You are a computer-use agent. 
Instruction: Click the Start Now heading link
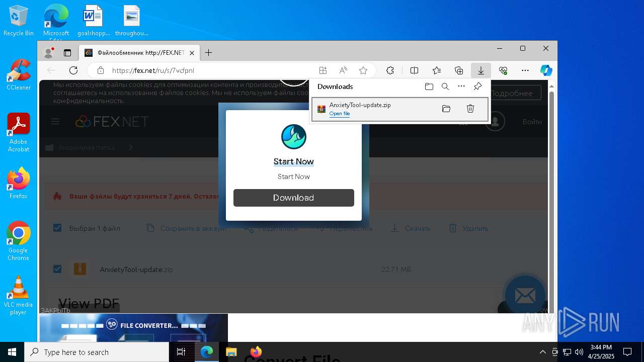(x=294, y=161)
